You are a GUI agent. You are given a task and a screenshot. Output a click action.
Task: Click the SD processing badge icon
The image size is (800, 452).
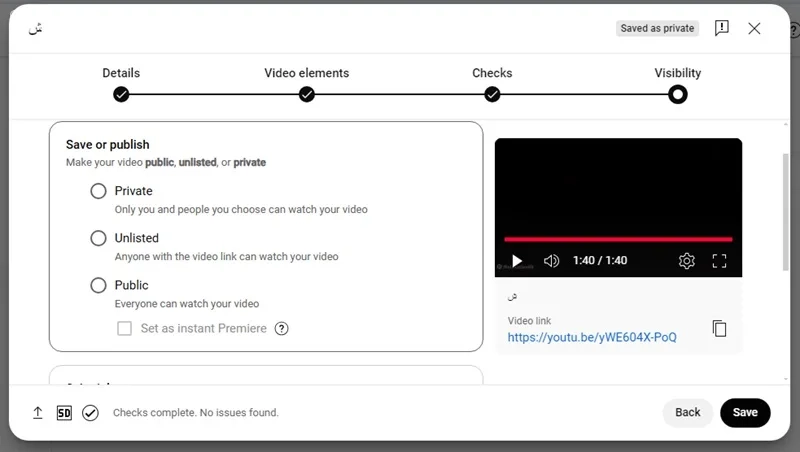pyautogui.click(x=64, y=413)
